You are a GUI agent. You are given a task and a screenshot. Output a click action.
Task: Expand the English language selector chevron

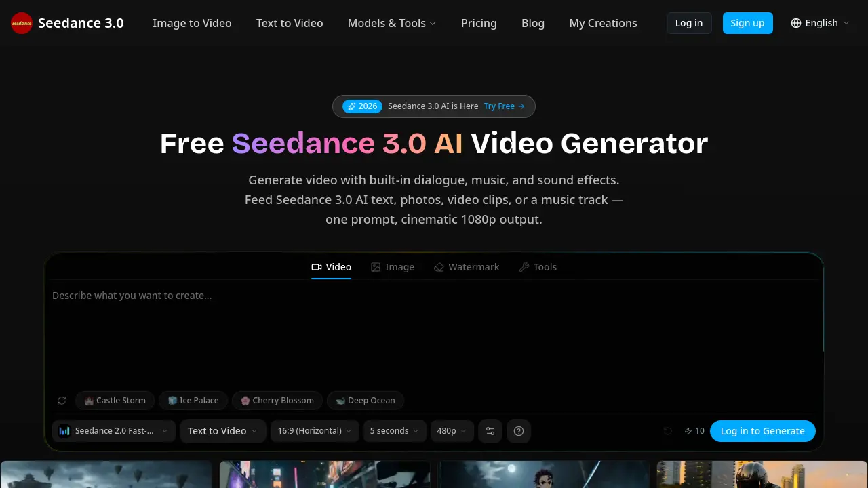(x=846, y=23)
